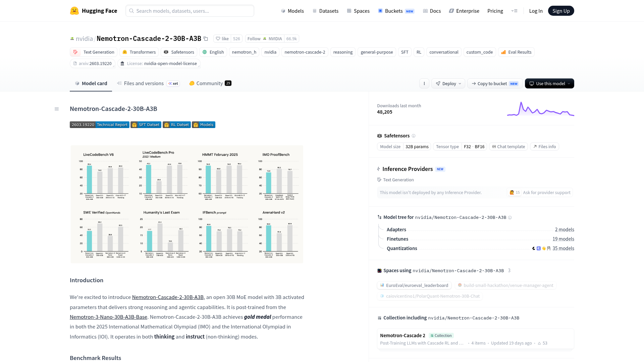Click the Hugging Face logo icon
Screen dimensions: 644x362
pyautogui.click(x=74, y=11)
